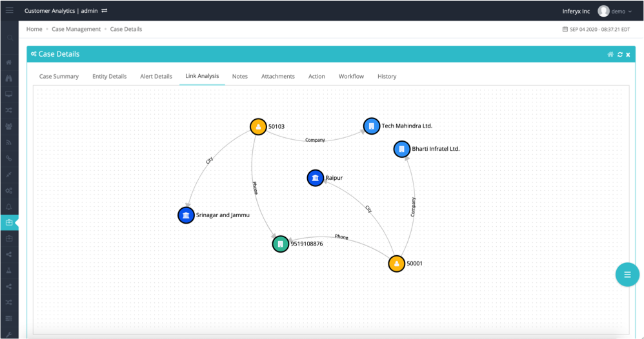Open the Workflow tab
Screen dimensions: 644x339
(351, 76)
